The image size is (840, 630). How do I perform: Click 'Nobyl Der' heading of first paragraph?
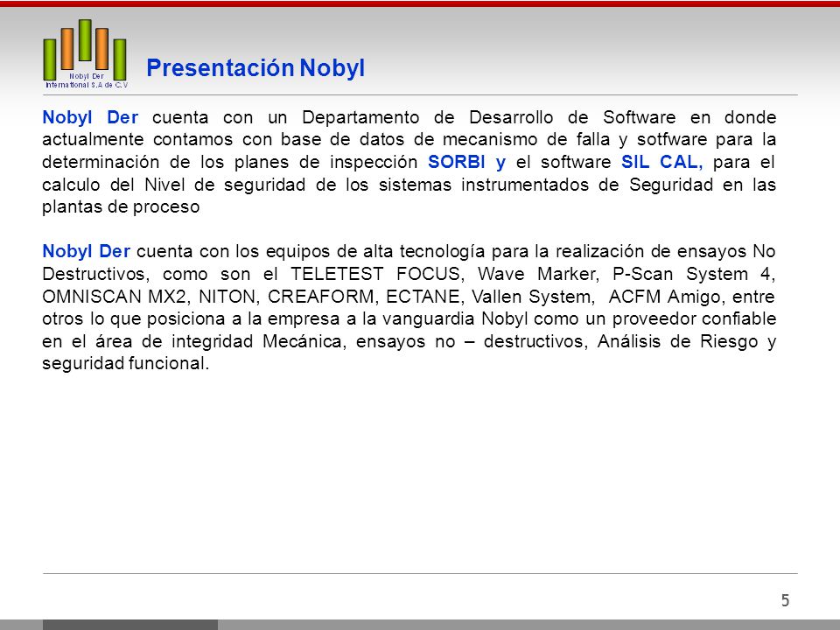point(90,117)
